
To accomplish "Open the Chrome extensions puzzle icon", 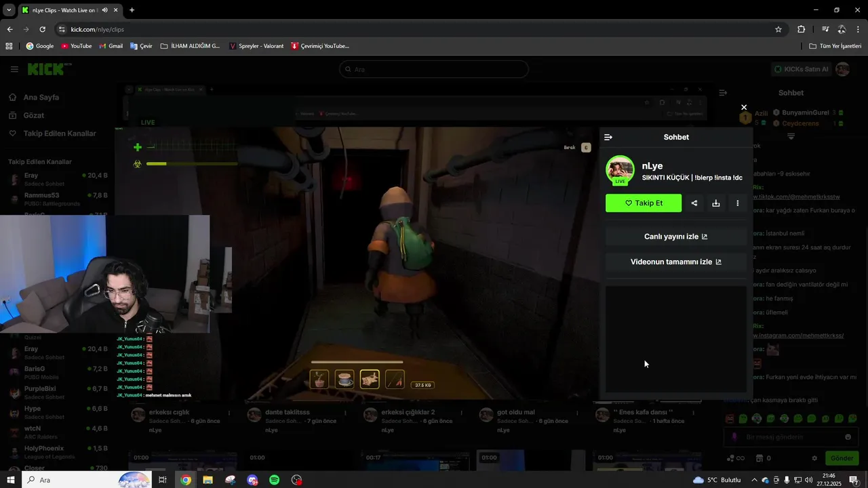I will pyautogui.click(x=801, y=29).
